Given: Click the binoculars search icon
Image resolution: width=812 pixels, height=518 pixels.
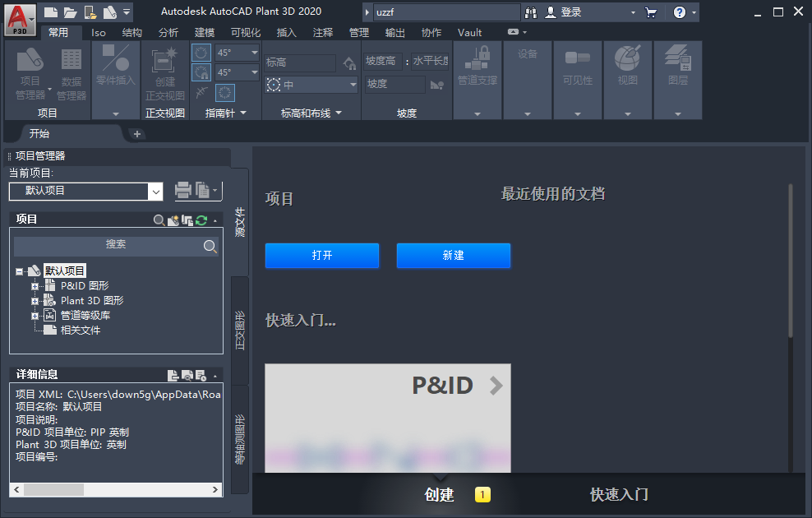Looking at the screenshot, I should [531, 12].
